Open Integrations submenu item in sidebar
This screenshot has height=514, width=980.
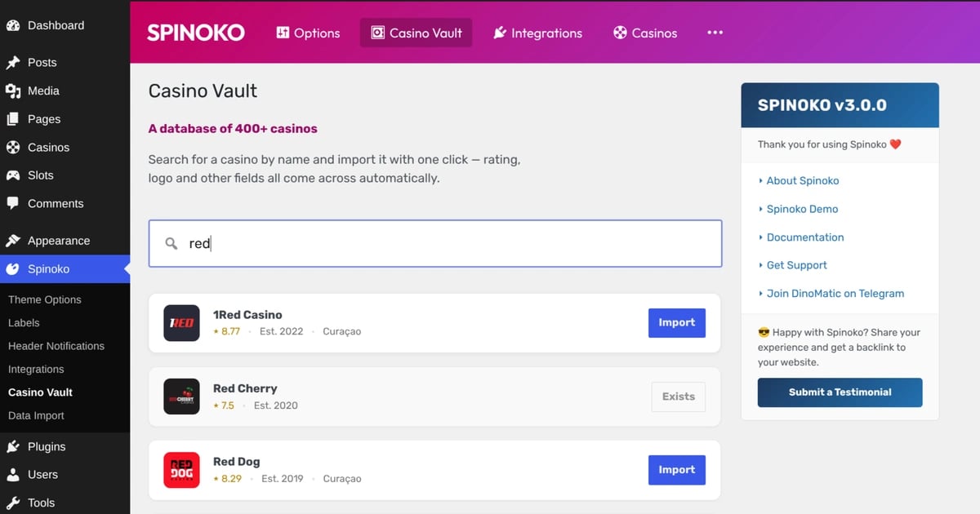(x=36, y=370)
